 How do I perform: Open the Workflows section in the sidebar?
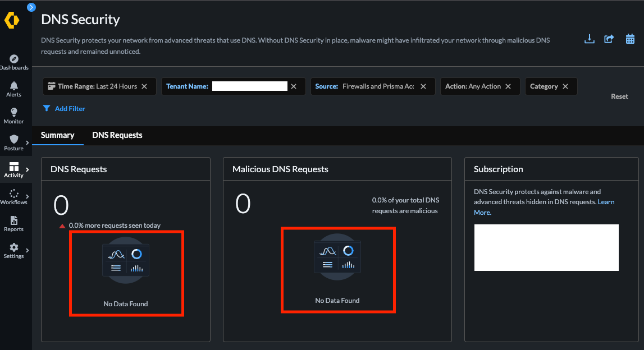tap(13, 196)
